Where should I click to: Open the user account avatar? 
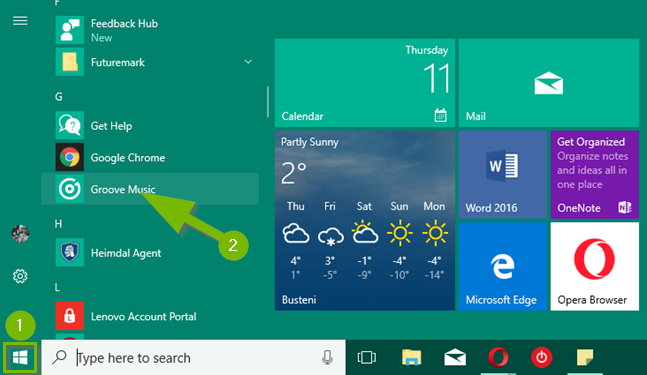[x=20, y=234]
